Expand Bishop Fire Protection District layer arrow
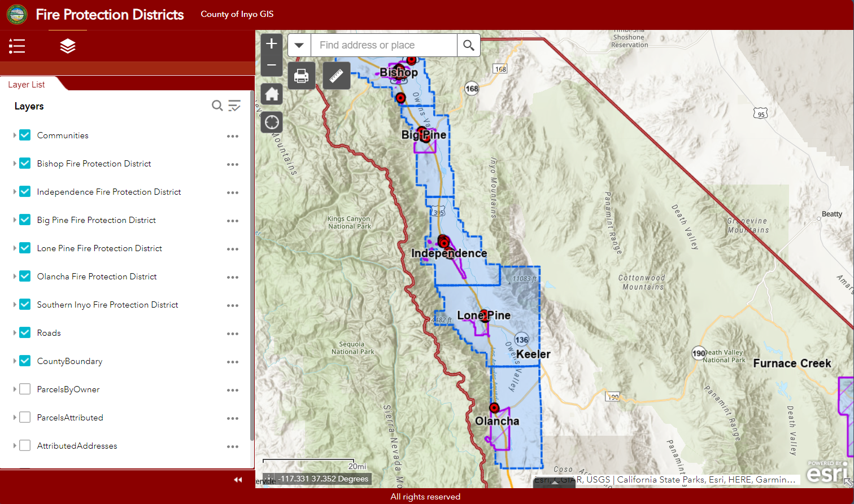The image size is (854, 504). [x=15, y=163]
